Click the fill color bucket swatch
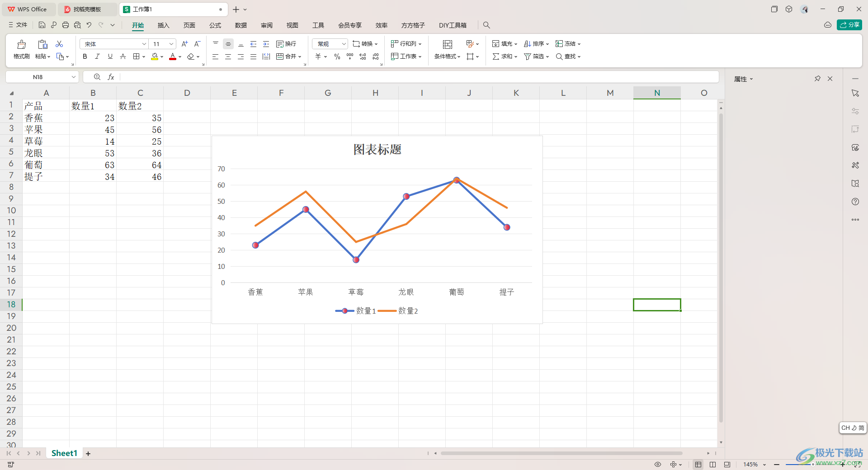 click(x=155, y=56)
